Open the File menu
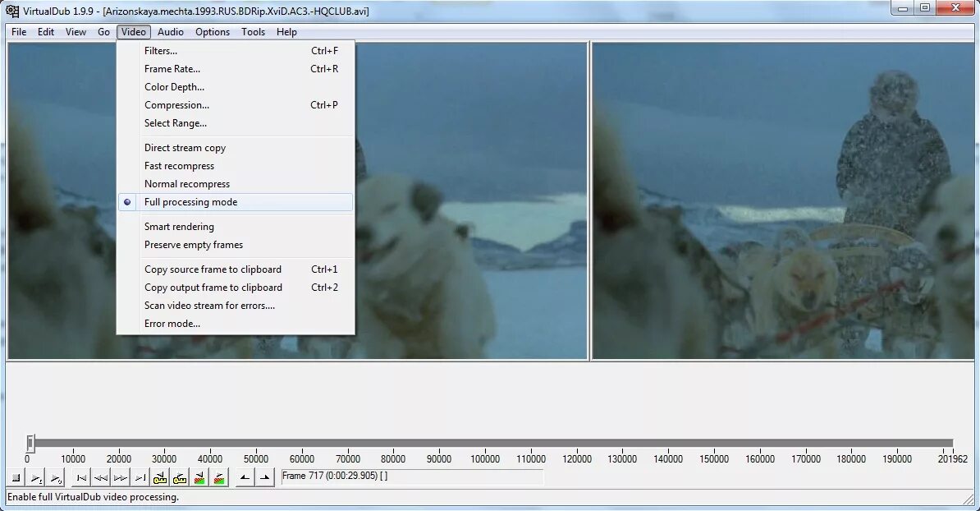 (19, 32)
